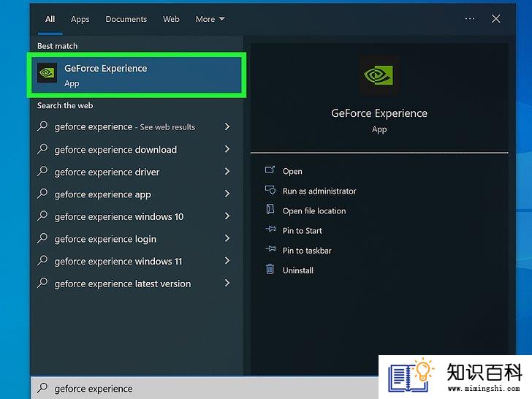The image size is (532, 399).
Task: Expand arrow for 'geforce experience windows 10'
Action: point(227,216)
